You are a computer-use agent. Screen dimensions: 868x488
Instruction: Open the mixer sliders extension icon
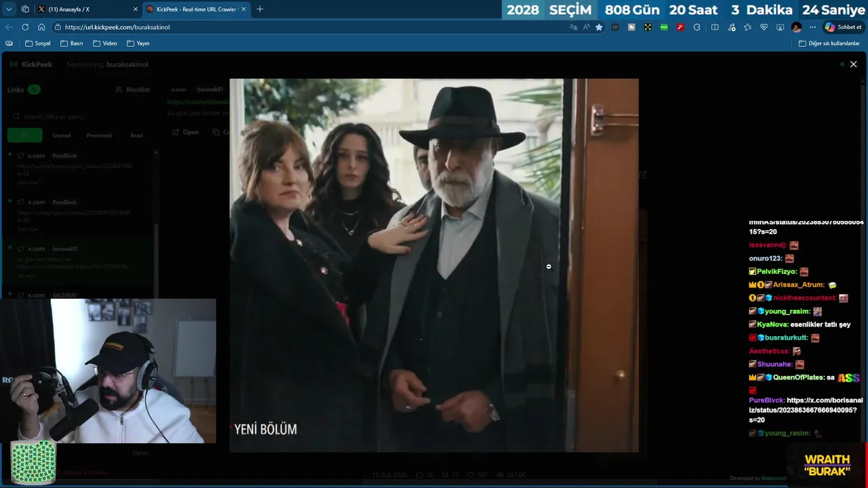[x=616, y=27]
